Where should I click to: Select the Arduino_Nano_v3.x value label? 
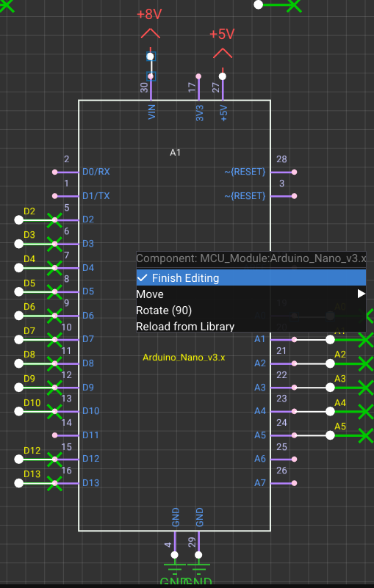(184, 357)
